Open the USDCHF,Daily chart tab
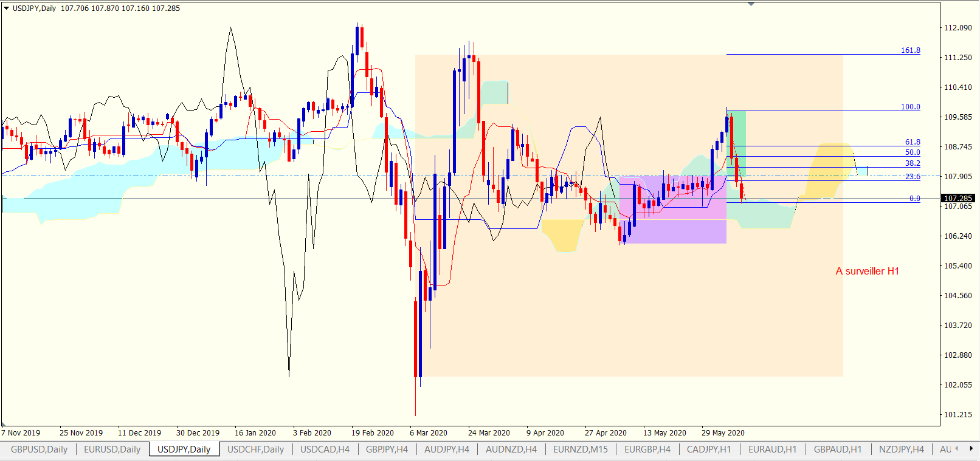 pyautogui.click(x=256, y=449)
